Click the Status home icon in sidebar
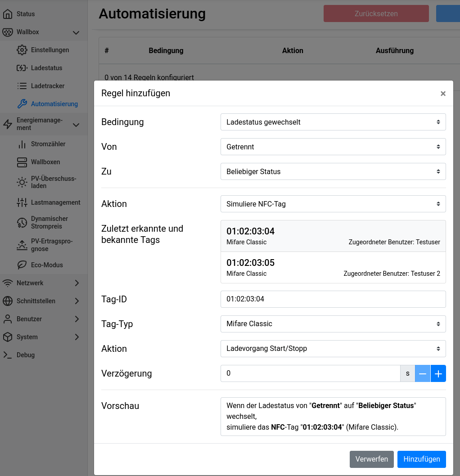460x476 pixels. pyautogui.click(x=8, y=14)
